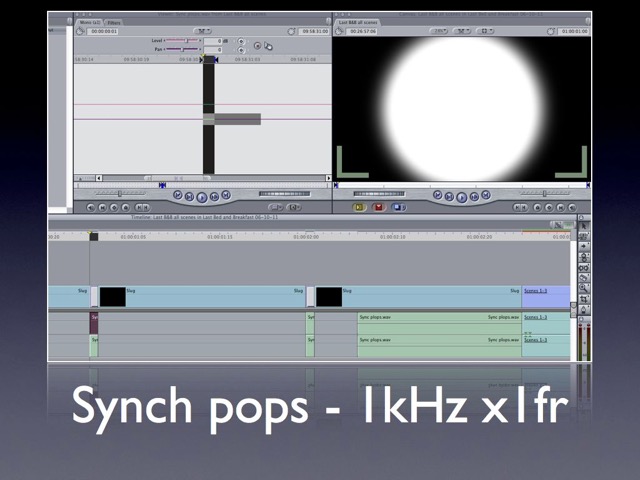640x480 pixels.
Task: Click the Canvas timecode field 01:00:01:00
Action: (x=574, y=31)
